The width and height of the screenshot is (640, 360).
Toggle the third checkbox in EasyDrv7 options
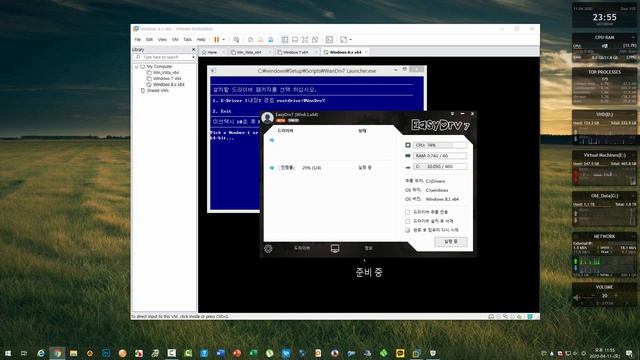407,230
